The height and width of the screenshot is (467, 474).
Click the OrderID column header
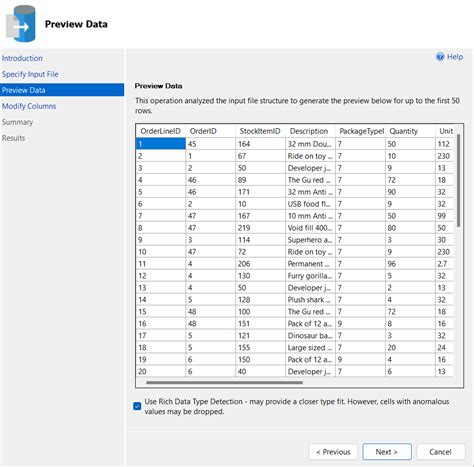point(211,131)
